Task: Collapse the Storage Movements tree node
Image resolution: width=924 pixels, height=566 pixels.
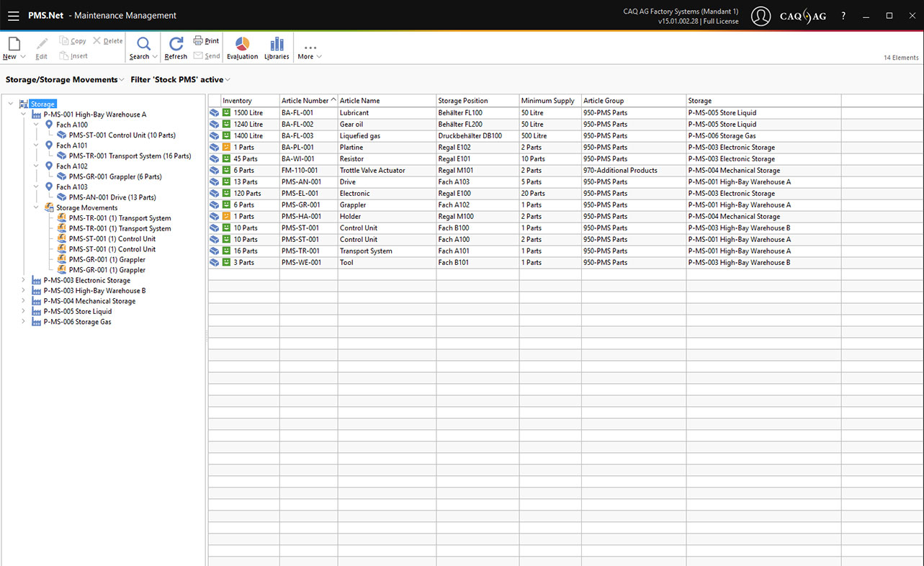Action: coord(36,207)
